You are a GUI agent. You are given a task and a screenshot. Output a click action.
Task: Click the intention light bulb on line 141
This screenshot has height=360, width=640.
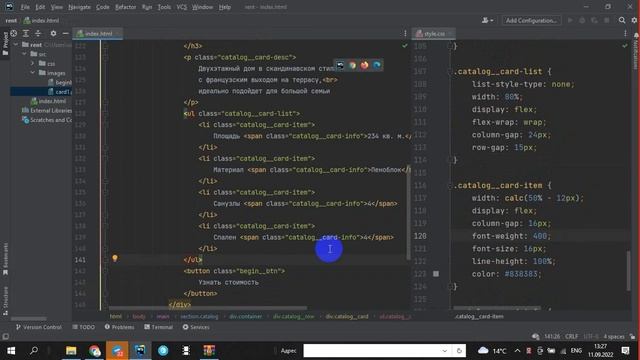pyautogui.click(x=115, y=258)
